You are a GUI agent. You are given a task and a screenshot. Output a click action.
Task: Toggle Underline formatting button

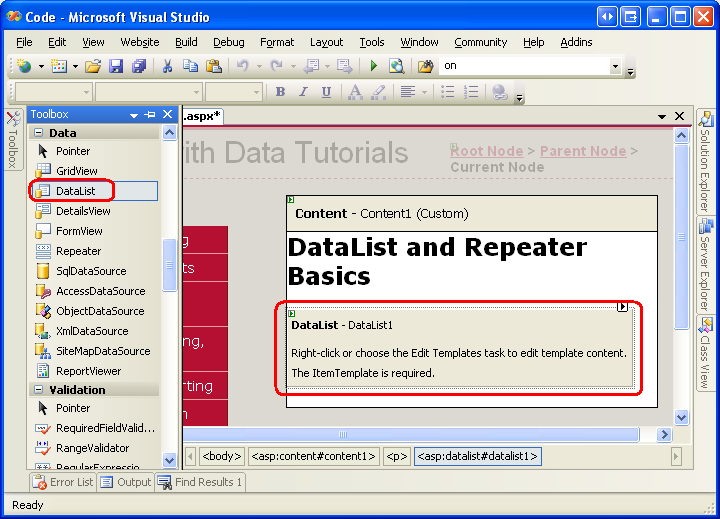pos(326,92)
